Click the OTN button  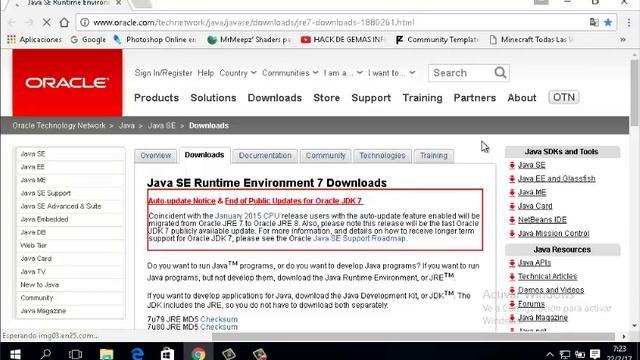(x=564, y=97)
